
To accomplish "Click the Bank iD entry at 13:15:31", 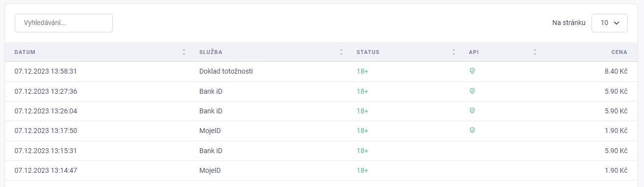I will pos(211,151).
